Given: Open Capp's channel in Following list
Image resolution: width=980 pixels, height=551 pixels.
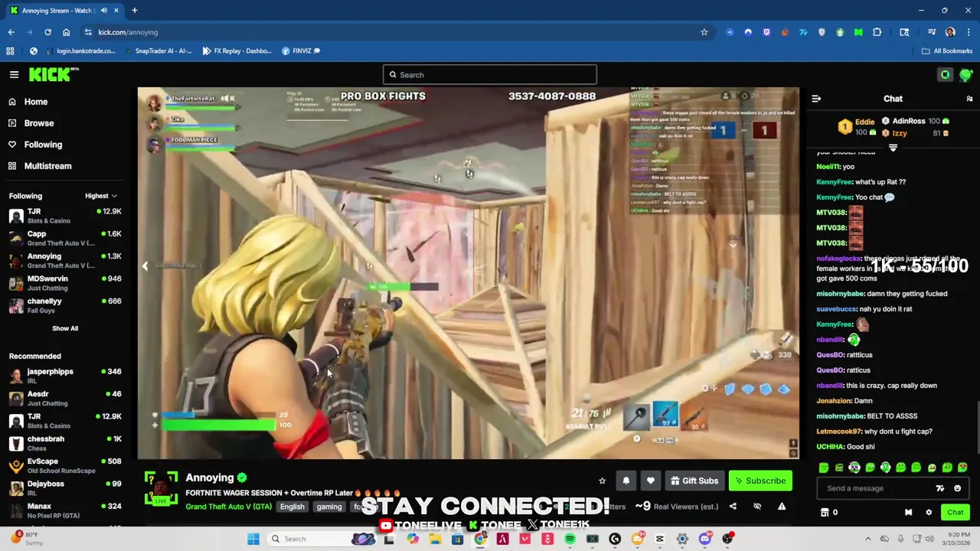Looking at the screenshot, I should 65,238.
